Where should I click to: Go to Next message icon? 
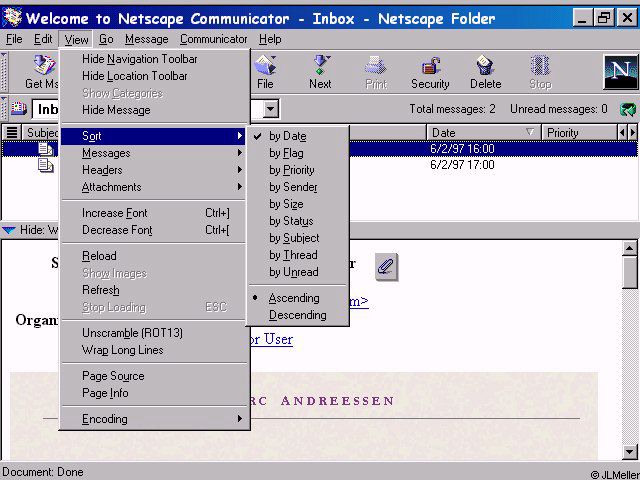(x=320, y=65)
